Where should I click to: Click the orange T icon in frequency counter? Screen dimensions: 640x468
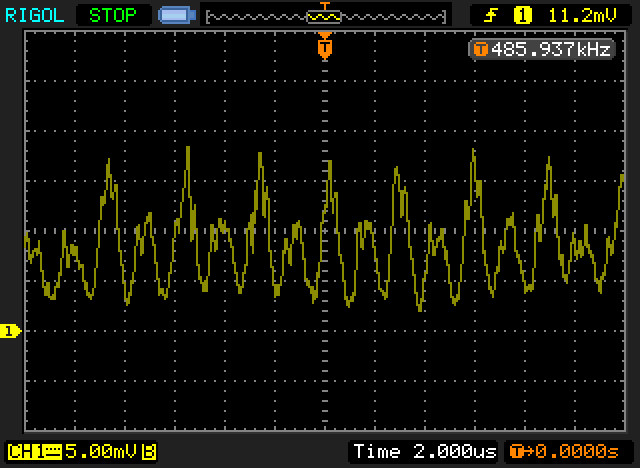481,50
